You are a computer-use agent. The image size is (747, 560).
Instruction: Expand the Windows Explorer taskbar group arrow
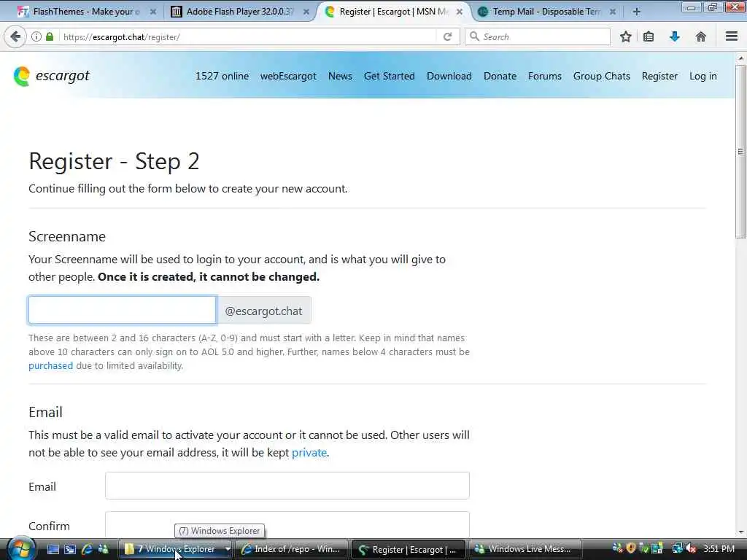click(228, 549)
